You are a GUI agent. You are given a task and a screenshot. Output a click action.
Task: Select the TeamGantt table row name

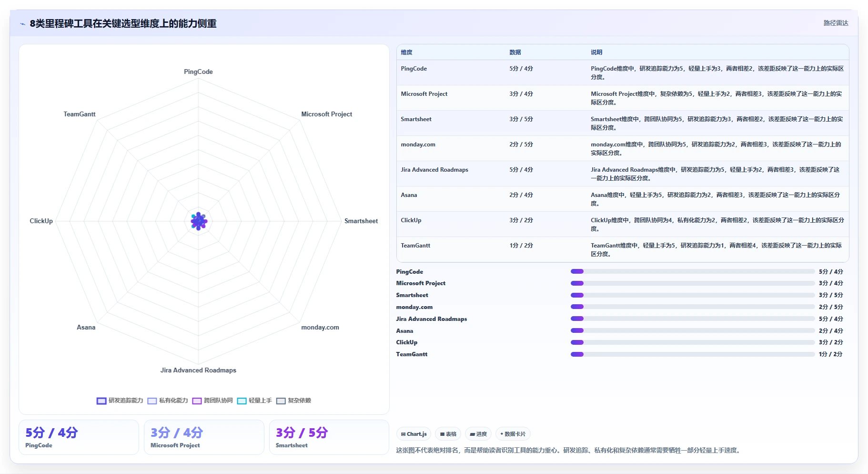(415, 246)
